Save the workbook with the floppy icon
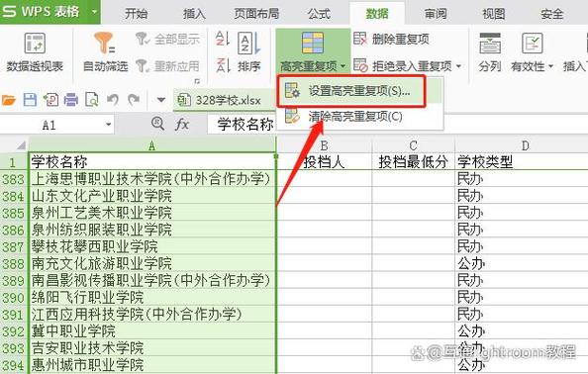Screen dimensions: 588x374 pos(30,100)
